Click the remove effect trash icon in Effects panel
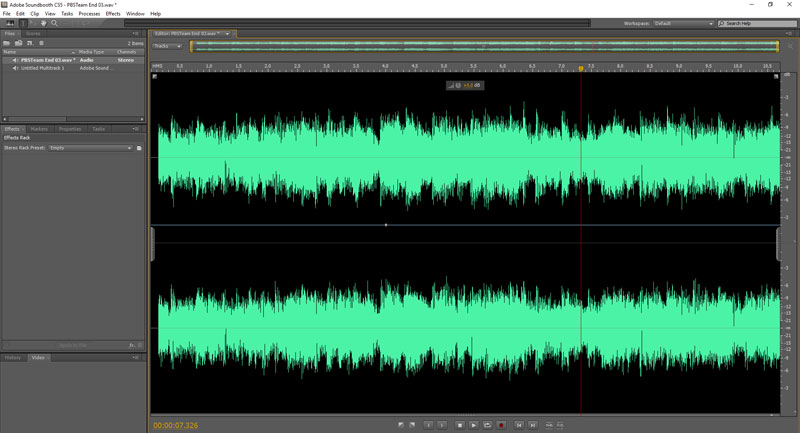 pos(140,345)
